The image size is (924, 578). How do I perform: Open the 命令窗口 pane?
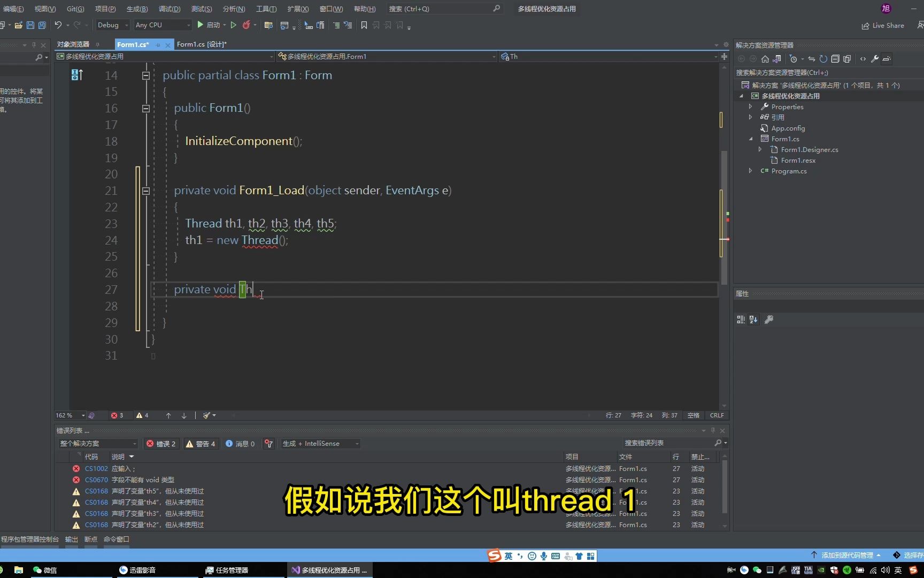(116, 539)
